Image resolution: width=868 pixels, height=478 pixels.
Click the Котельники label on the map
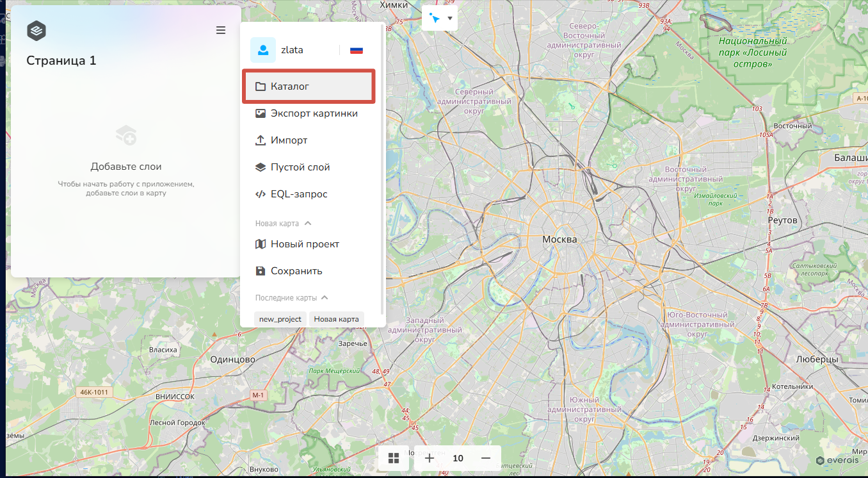[x=792, y=386]
